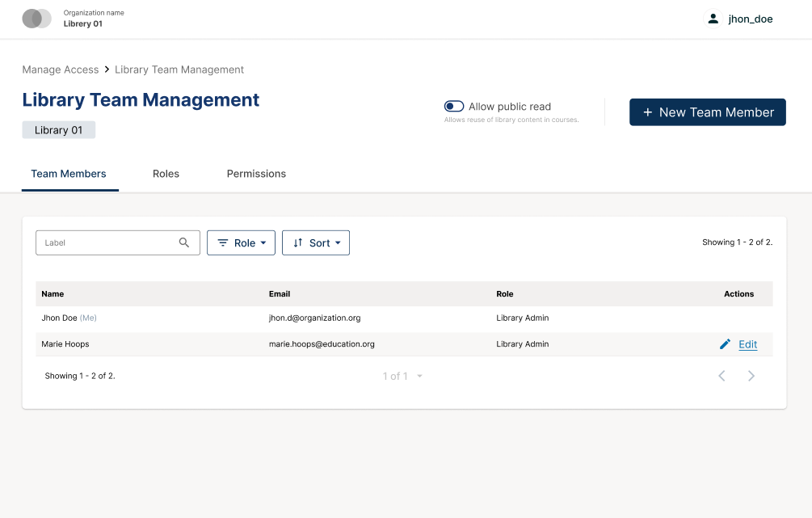Screen dimensions: 812x518
Task: Click the New Team Member button
Action: point(707,112)
